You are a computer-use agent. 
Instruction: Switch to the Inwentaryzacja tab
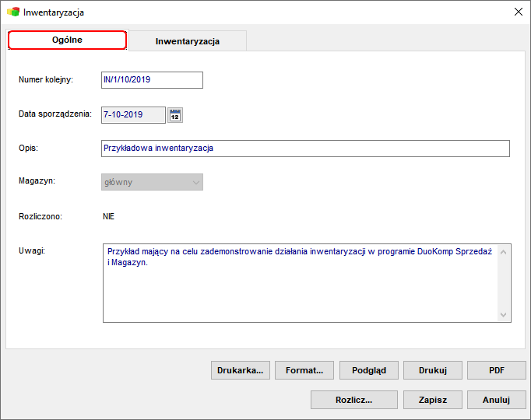[x=188, y=41]
